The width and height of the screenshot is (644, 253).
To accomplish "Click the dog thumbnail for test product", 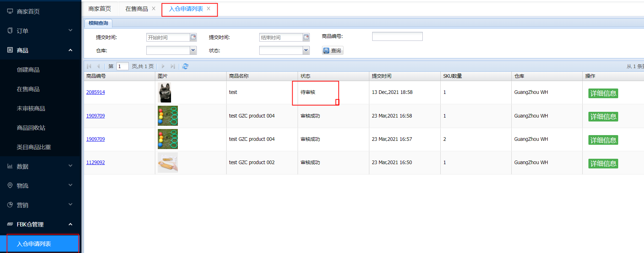I will 165,92.
